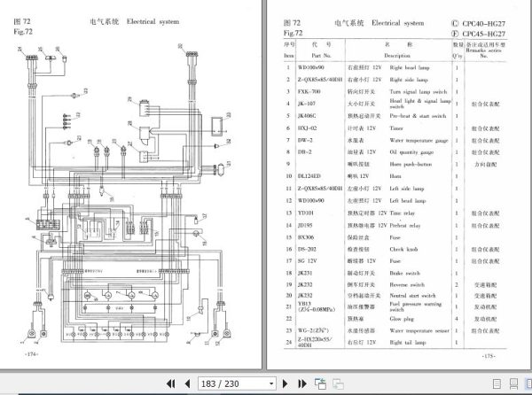Click the greyed next view icon

tap(338, 383)
